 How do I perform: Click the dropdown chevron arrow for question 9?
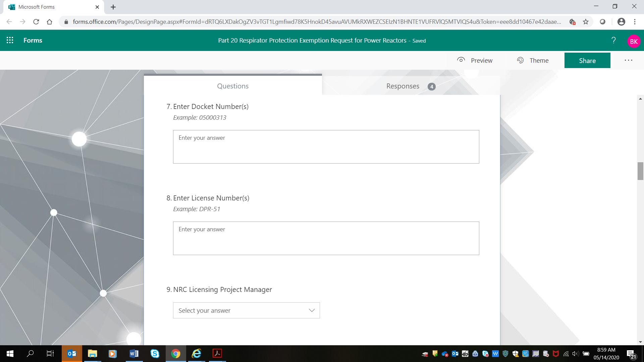coord(312,310)
